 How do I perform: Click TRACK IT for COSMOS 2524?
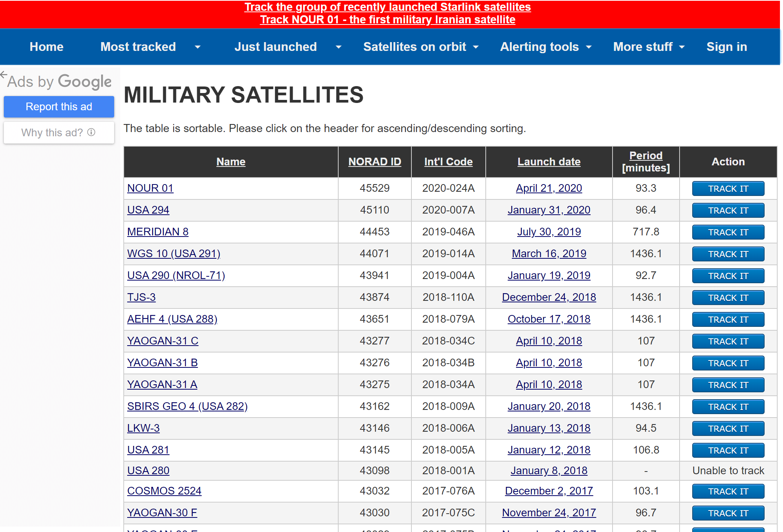click(728, 491)
